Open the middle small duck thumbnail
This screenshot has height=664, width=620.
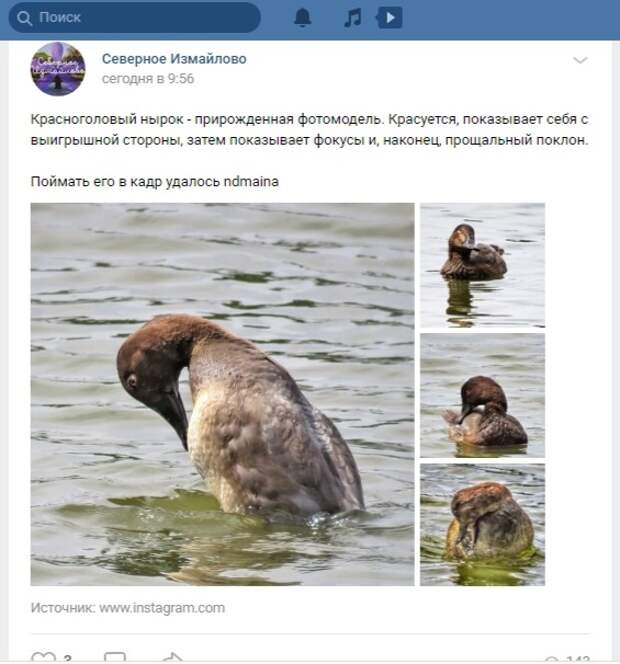pos(482,396)
